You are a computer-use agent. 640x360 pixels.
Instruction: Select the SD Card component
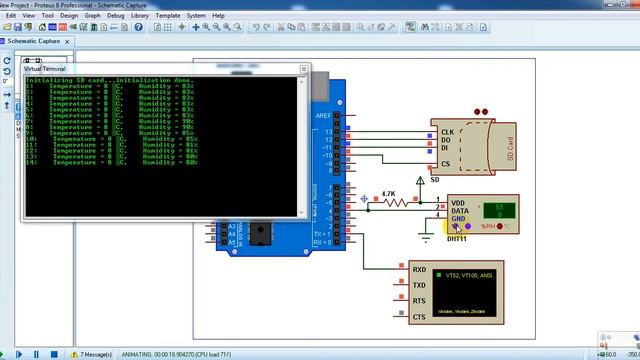(473, 147)
